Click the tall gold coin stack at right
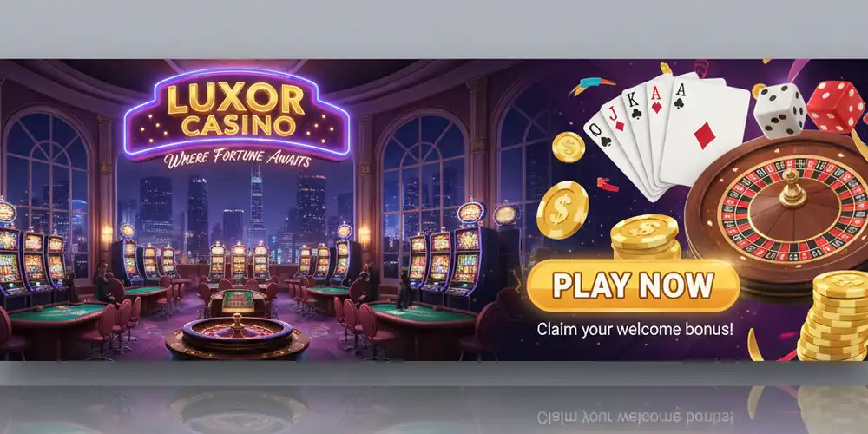 tap(832, 317)
